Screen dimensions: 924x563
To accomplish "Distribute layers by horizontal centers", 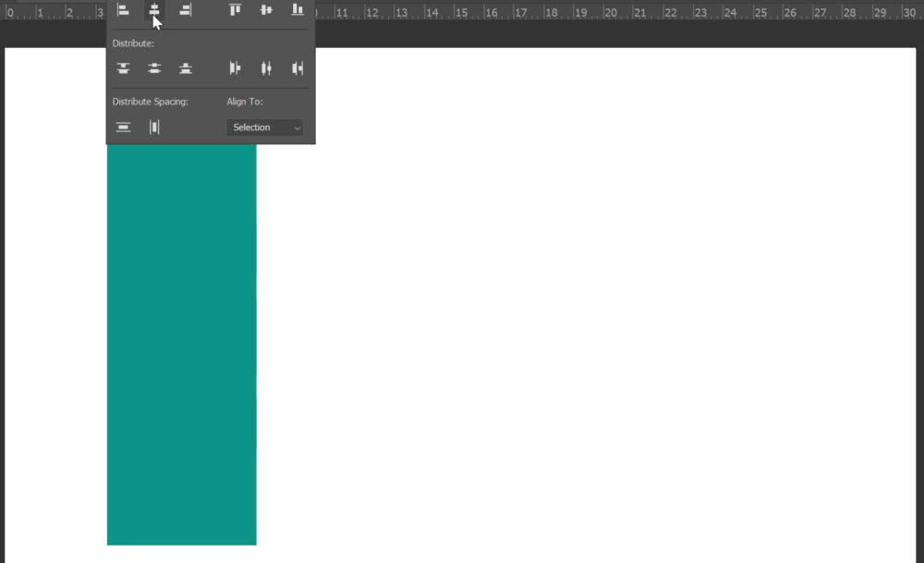I will [266, 68].
